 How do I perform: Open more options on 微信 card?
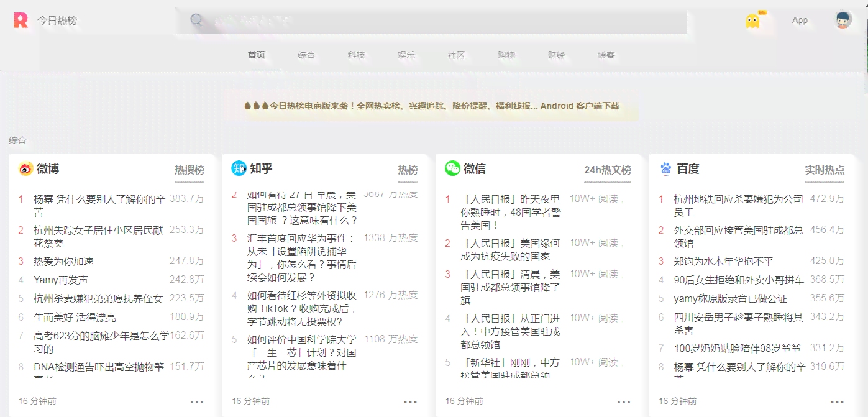(x=624, y=401)
